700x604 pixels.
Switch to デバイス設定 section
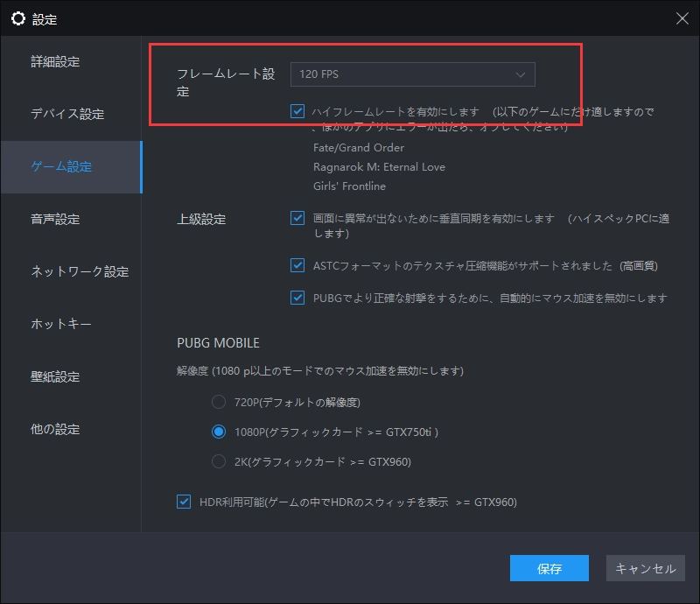67,114
